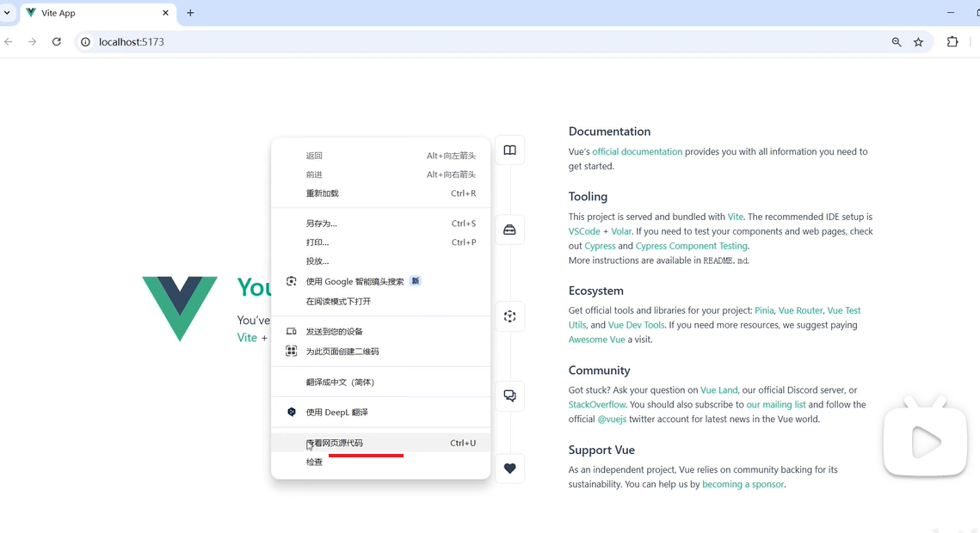
Task: Open the Pinia link
Action: click(764, 310)
